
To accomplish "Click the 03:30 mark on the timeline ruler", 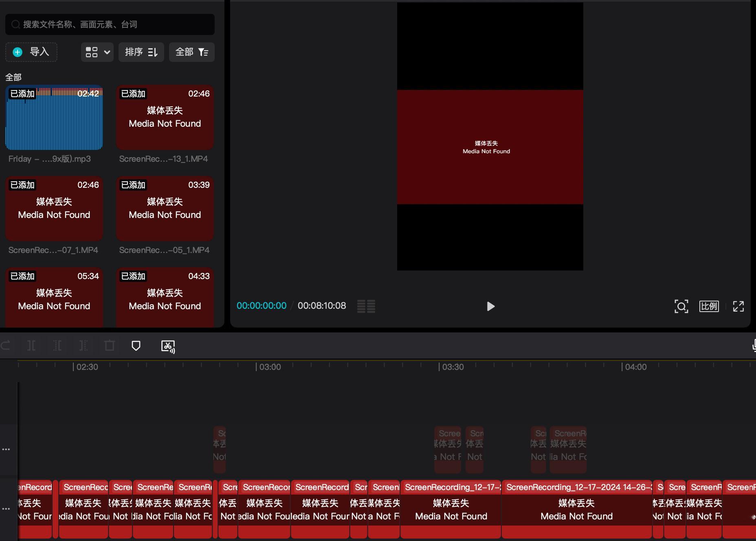I will click(453, 367).
